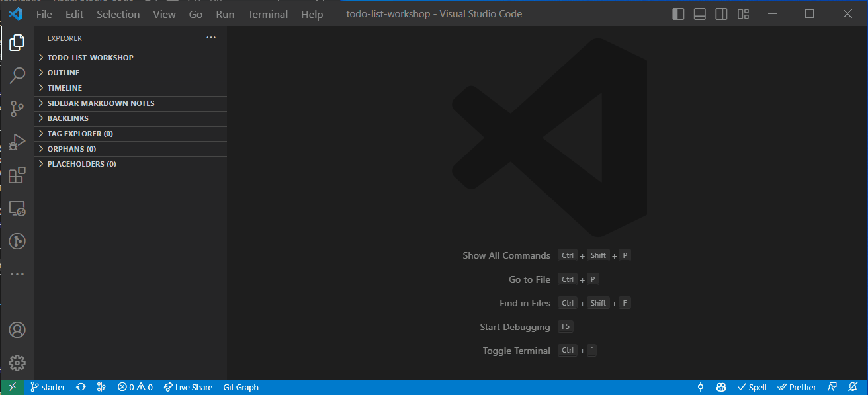
Task: Expand the SIDEBAR MARKDOWN NOTES section
Action: pyautogui.click(x=101, y=103)
